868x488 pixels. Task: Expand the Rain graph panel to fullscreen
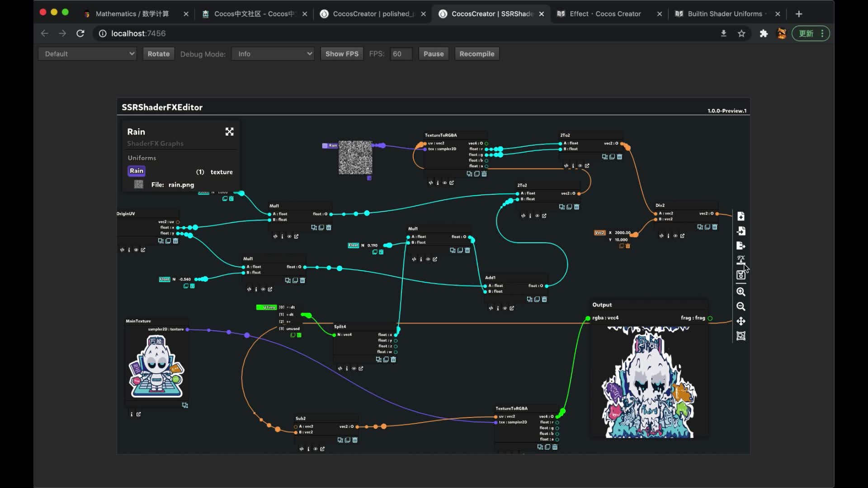(229, 131)
